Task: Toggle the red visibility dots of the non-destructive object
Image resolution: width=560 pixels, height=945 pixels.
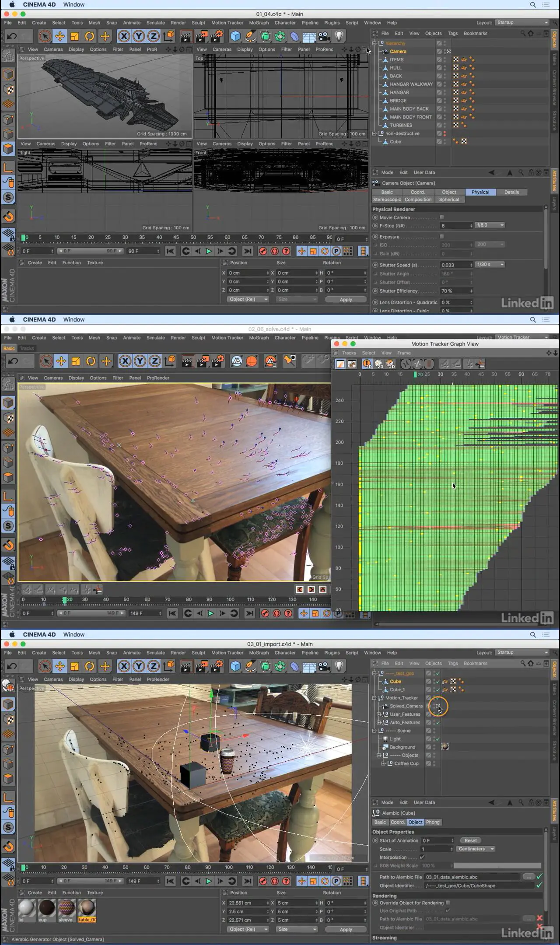Action: pyautogui.click(x=445, y=133)
